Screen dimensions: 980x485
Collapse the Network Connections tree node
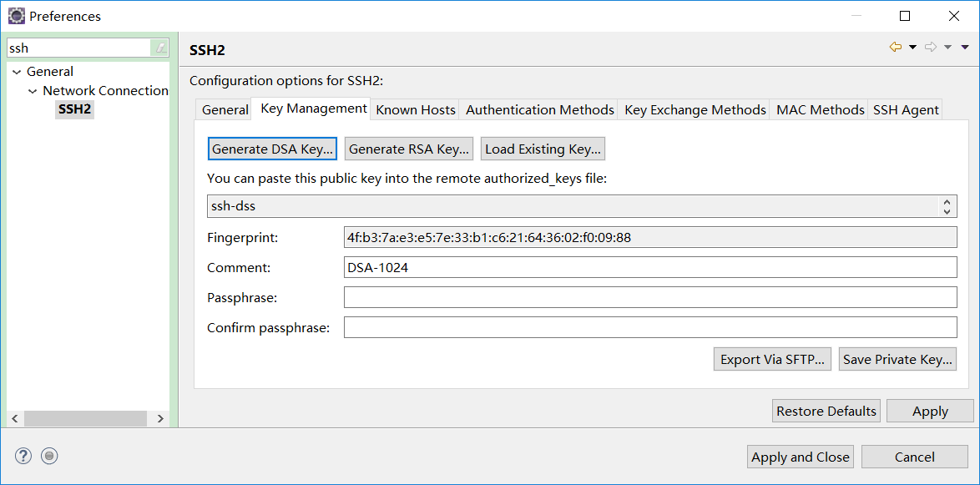pyautogui.click(x=33, y=91)
